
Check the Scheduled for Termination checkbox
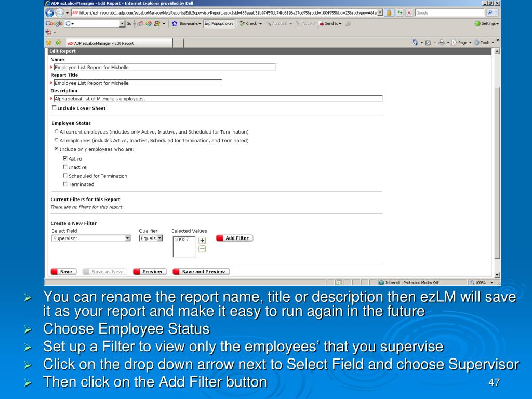tap(65, 176)
